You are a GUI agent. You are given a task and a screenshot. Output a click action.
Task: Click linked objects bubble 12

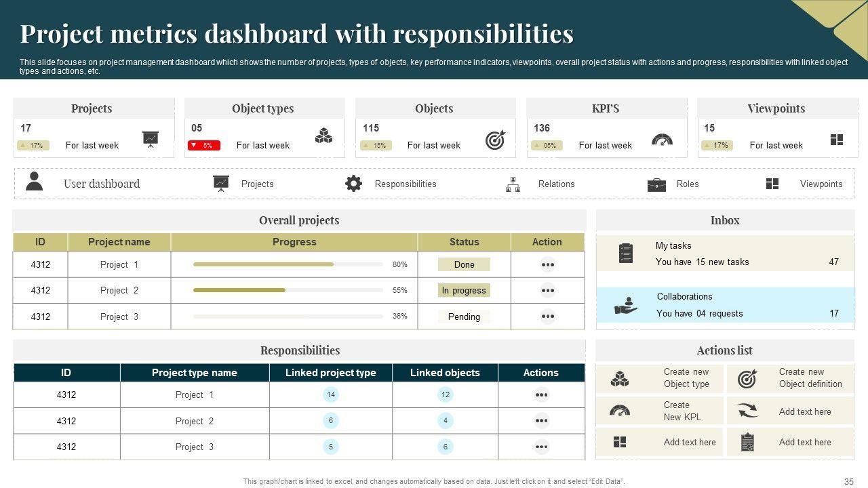[x=446, y=394]
